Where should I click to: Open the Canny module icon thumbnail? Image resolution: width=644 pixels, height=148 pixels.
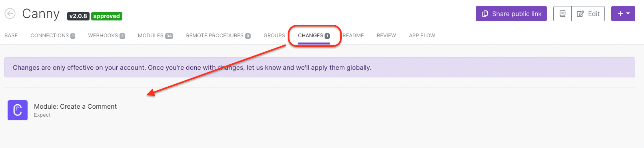pos(18,110)
